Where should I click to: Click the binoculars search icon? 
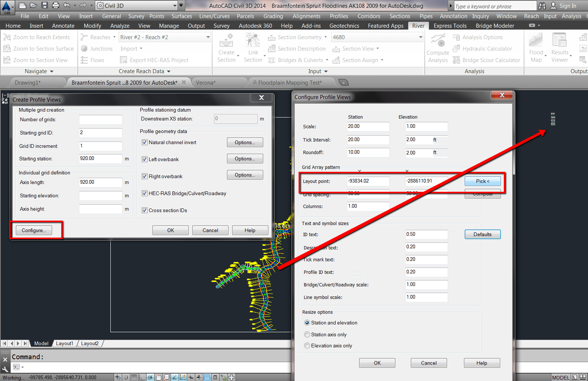[542, 6]
